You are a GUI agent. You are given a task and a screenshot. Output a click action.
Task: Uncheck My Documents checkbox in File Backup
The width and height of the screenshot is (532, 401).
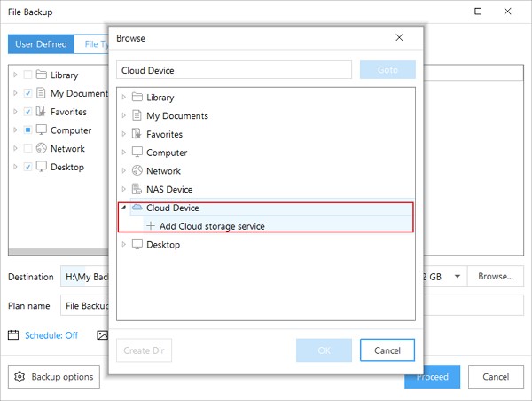pos(27,92)
